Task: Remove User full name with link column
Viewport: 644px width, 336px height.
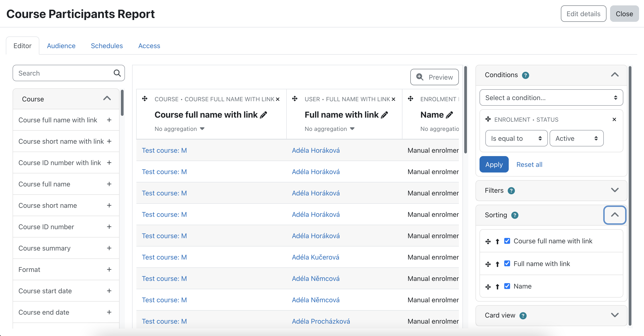Action: coord(393,99)
